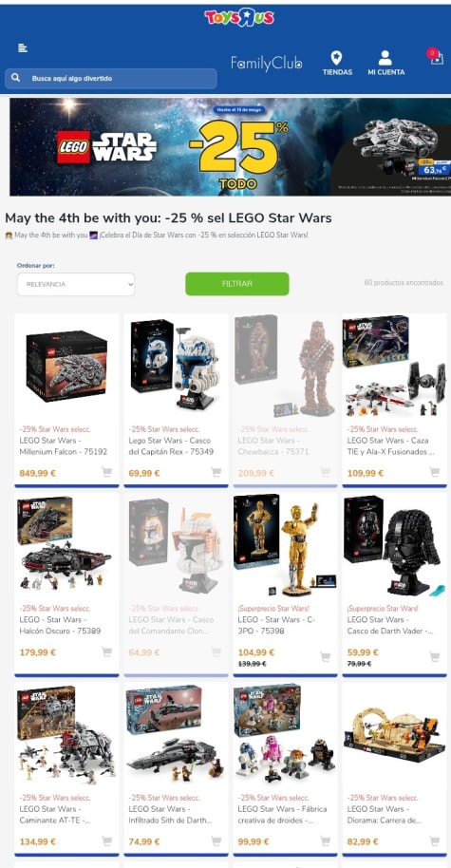This screenshot has height=868, width=451.
Task: Open the FamilyClub link
Action: tap(267, 64)
